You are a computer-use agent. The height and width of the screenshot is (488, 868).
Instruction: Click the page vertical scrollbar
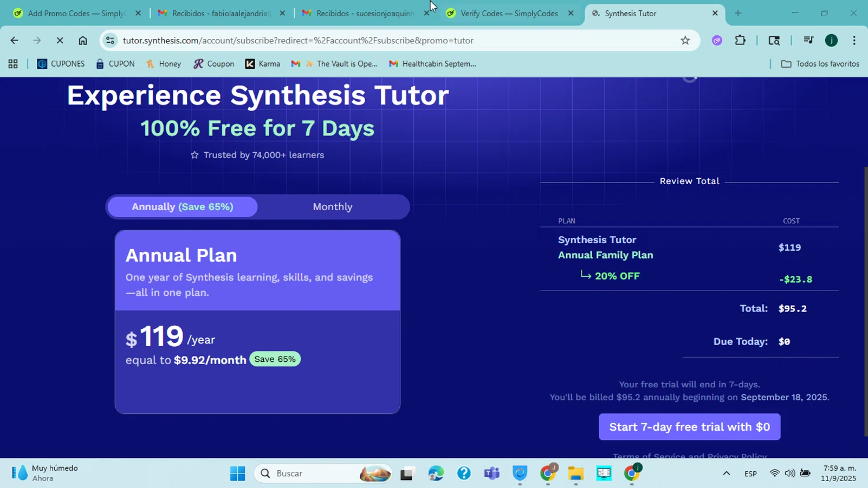click(x=865, y=301)
